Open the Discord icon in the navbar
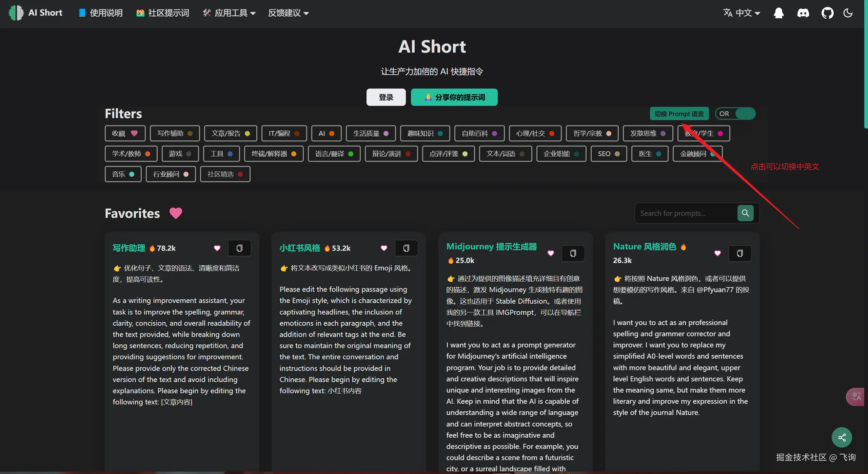Image resolution: width=868 pixels, height=474 pixels. 803,13
